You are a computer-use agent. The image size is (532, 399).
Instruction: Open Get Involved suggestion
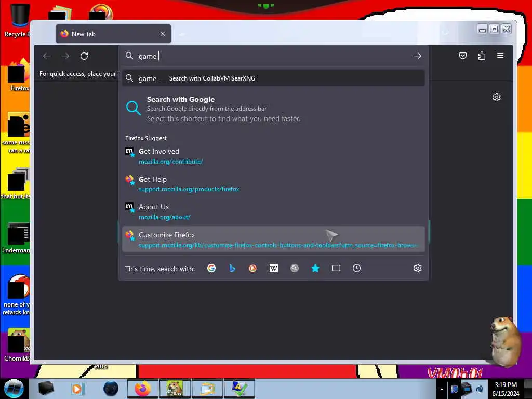tap(273, 156)
